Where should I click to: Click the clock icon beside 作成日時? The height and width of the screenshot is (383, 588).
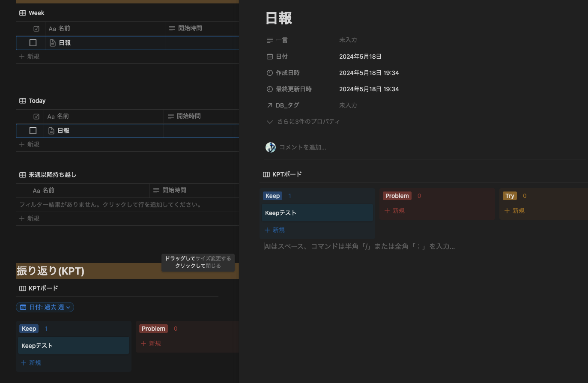[269, 72]
